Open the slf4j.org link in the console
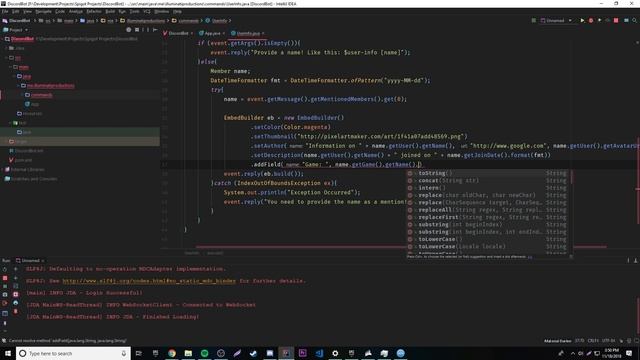 pyautogui.click(x=149, y=281)
